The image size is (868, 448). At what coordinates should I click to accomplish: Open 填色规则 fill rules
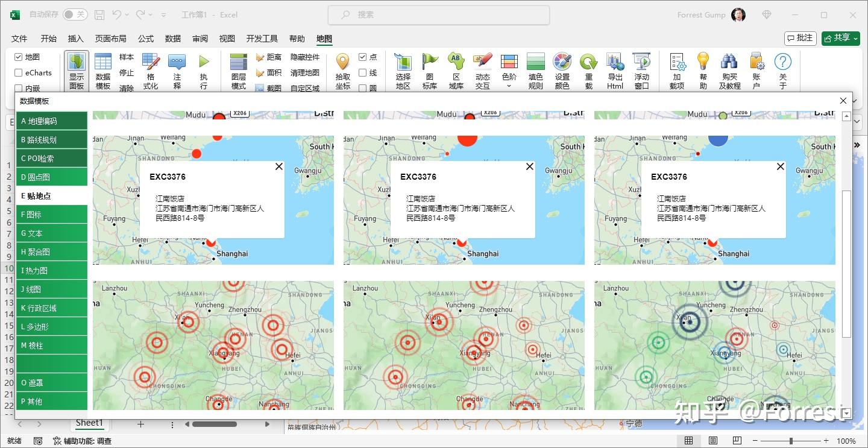(x=536, y=71)
